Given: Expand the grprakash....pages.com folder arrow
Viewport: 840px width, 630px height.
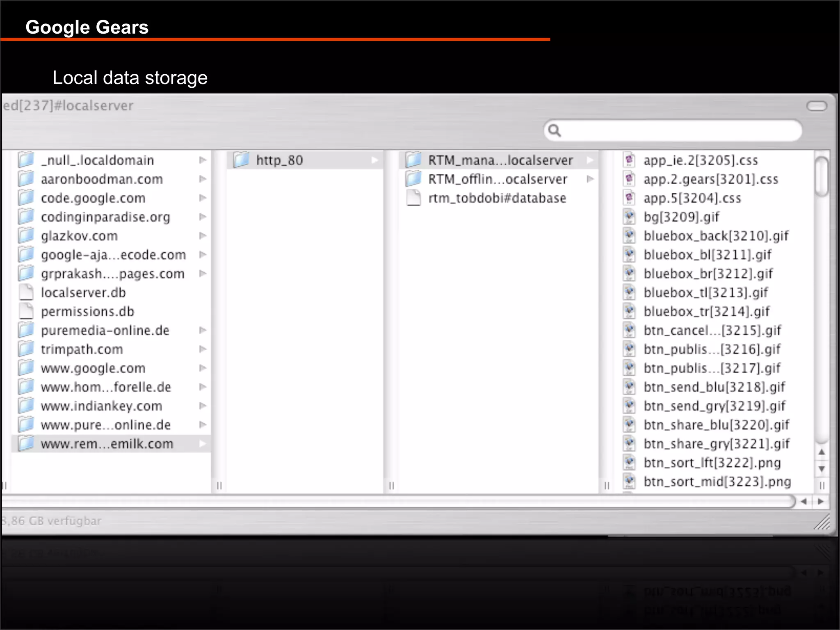Looking at the screenshot, I should point(203,273).
